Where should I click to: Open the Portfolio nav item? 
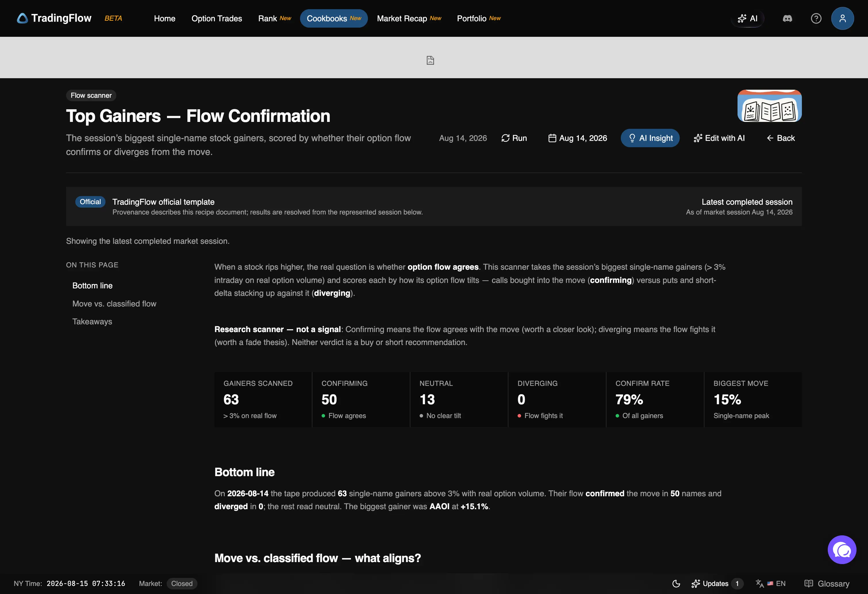point(479,18)
